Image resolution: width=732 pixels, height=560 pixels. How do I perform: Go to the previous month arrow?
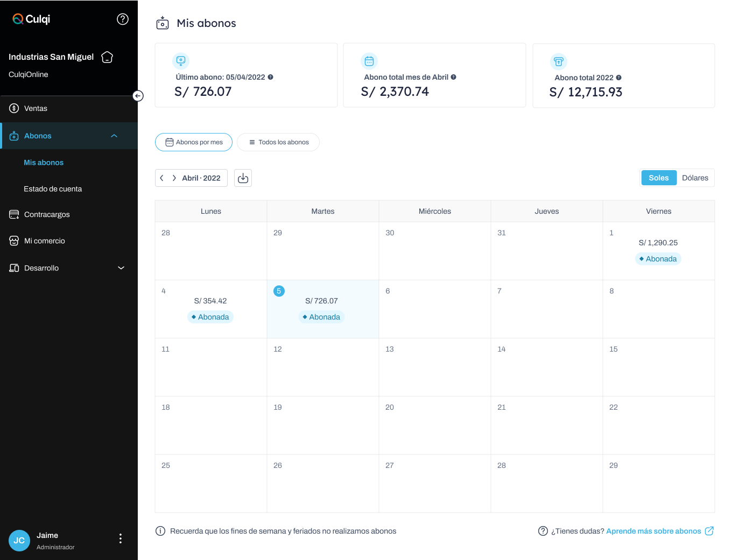161,178
